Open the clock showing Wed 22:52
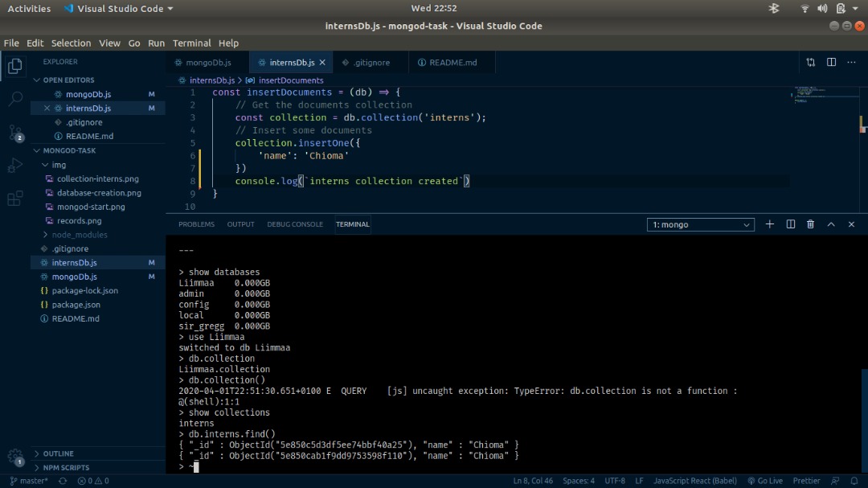This screenshot has width=868, height=488. (x=434, y=8)
